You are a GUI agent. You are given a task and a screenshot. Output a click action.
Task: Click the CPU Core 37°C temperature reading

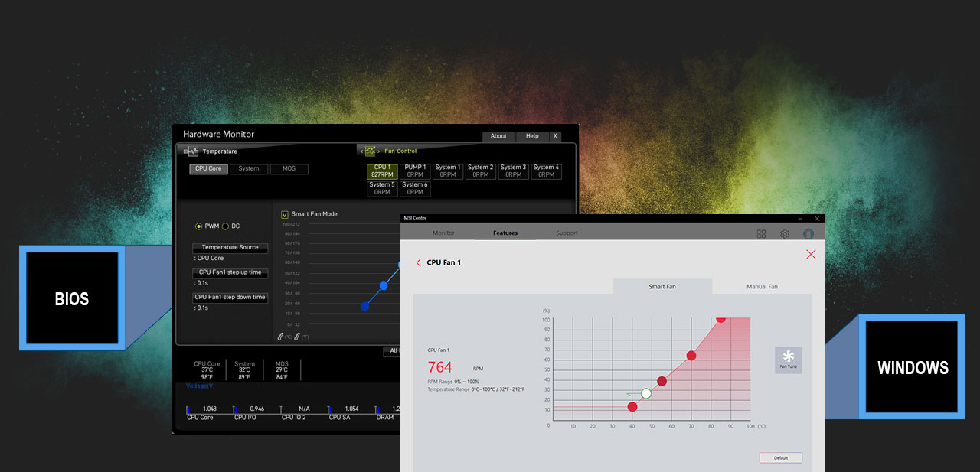tap(207, 370)
